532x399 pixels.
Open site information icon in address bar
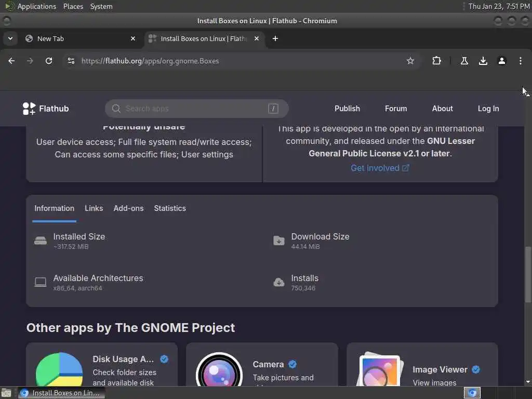71,61
